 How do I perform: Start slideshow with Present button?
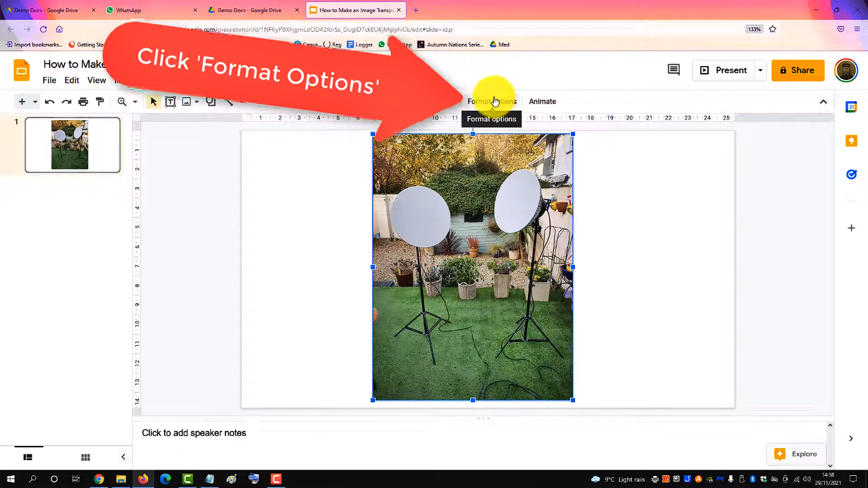723,70
